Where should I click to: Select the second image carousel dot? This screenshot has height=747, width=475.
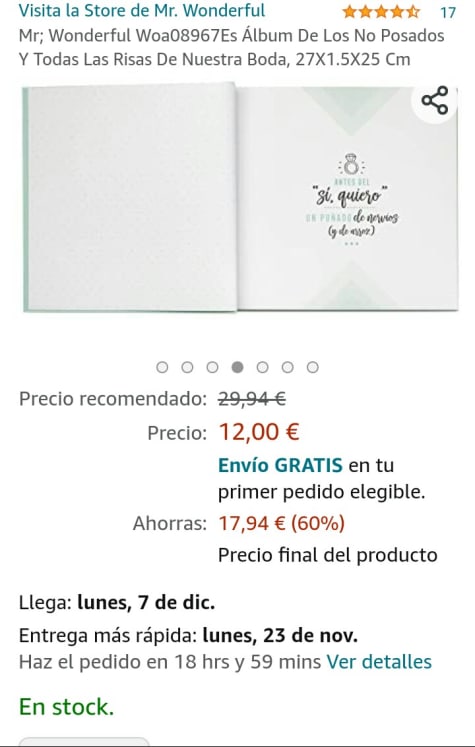pos(187,367)
